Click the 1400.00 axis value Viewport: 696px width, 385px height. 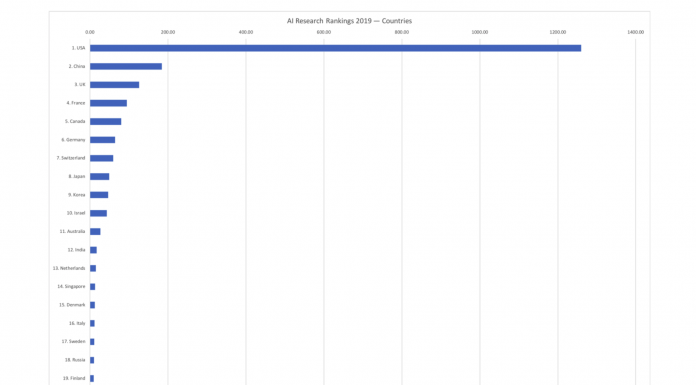636,32
